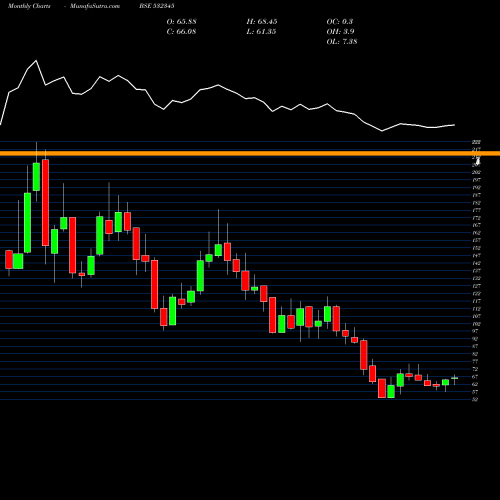Click the Monthly Charts title text
The image size is (500, 500).
click(29, 6)
